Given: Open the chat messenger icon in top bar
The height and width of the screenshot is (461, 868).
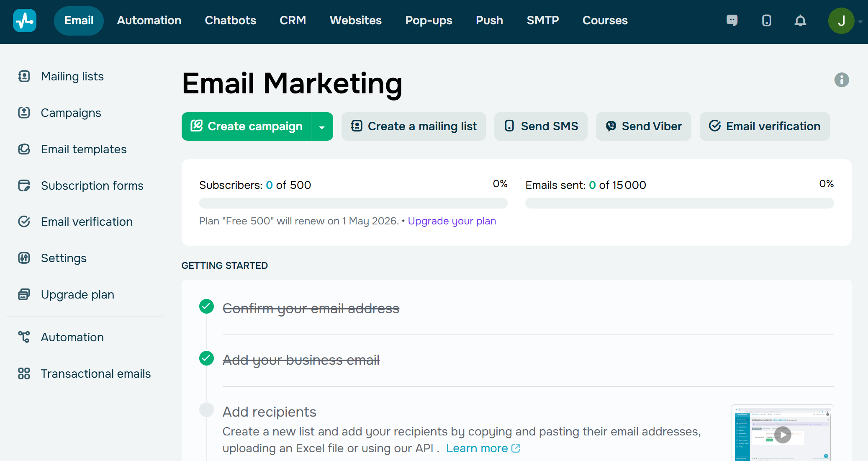Looking at the screenshot, I should coord(732,21).
